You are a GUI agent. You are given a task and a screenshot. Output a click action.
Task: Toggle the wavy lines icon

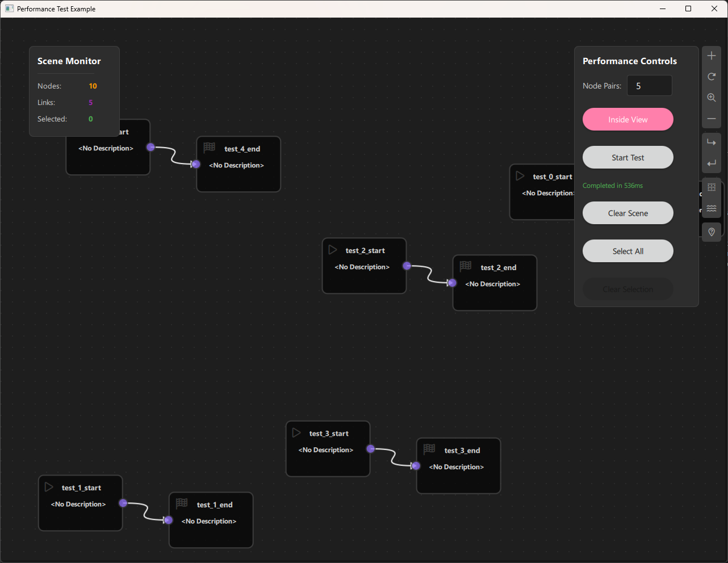711,208
